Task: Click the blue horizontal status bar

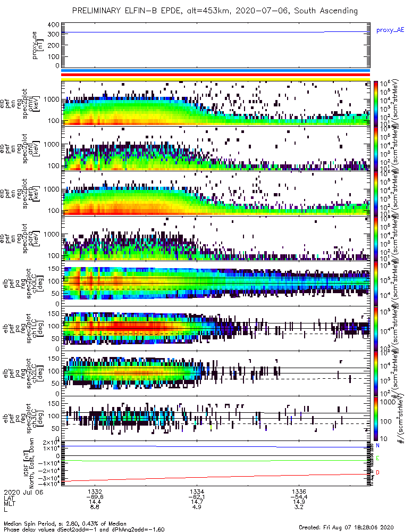Action: [x=215, y=71]
